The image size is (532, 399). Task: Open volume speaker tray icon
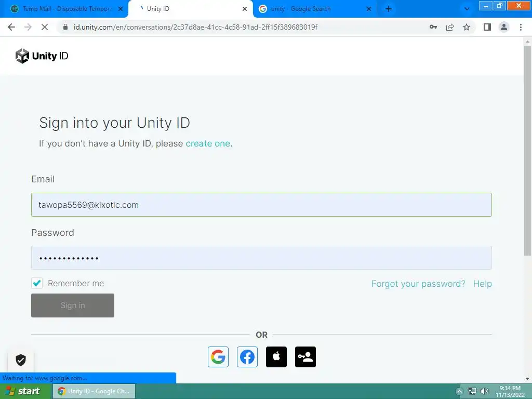coord(485,391)
